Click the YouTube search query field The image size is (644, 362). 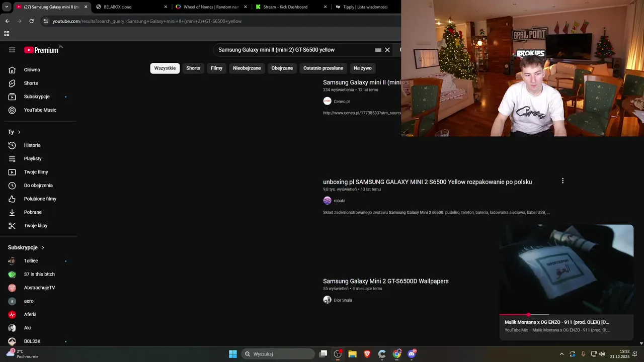pos(294,50)
